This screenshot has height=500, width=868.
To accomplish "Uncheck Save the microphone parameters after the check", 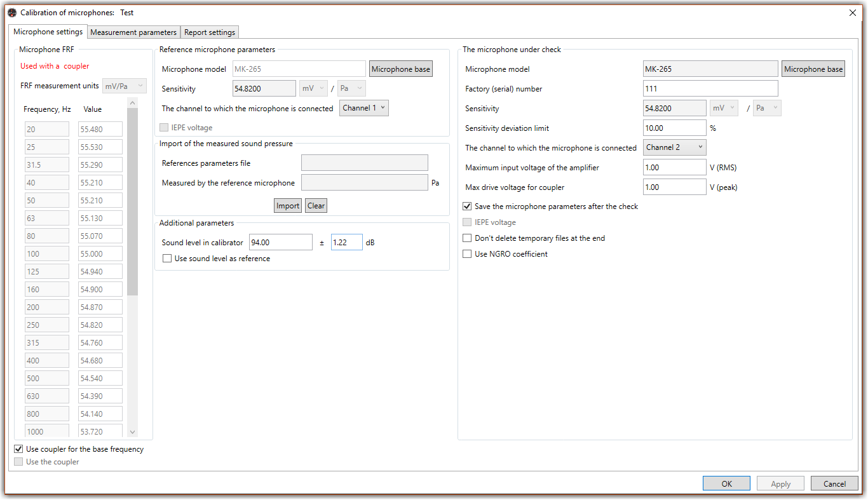I will (468, 206).
